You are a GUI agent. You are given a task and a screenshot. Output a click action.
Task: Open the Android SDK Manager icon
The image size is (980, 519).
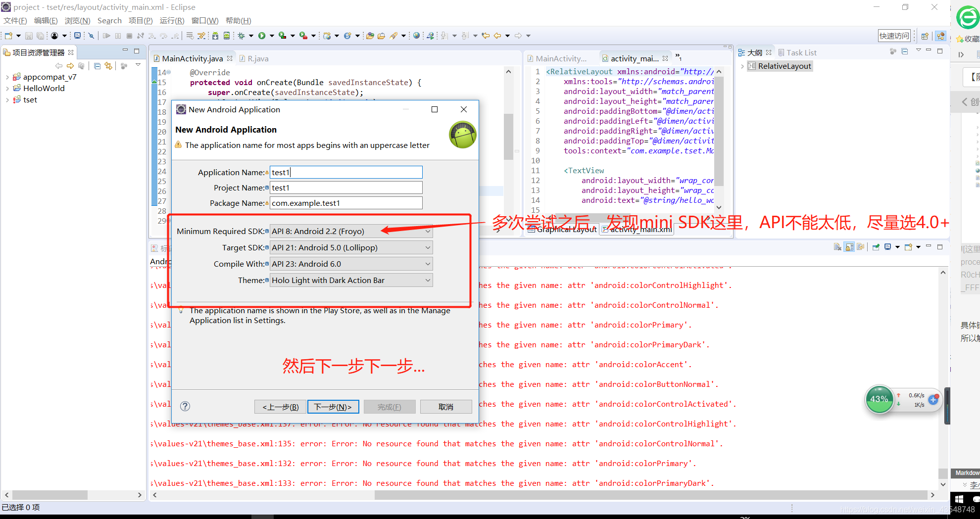coord(215,36)
